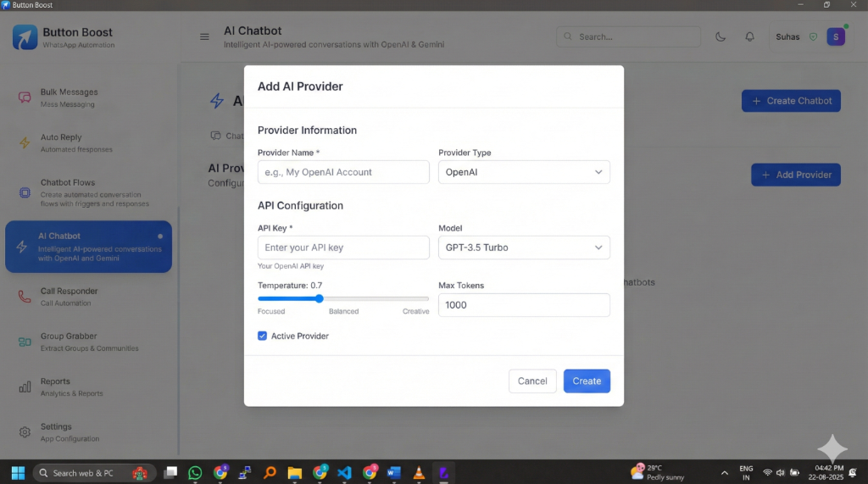Click the Wi-Fi network tray icon
Viewport: 868px width, 484px height.
(767, 473)
